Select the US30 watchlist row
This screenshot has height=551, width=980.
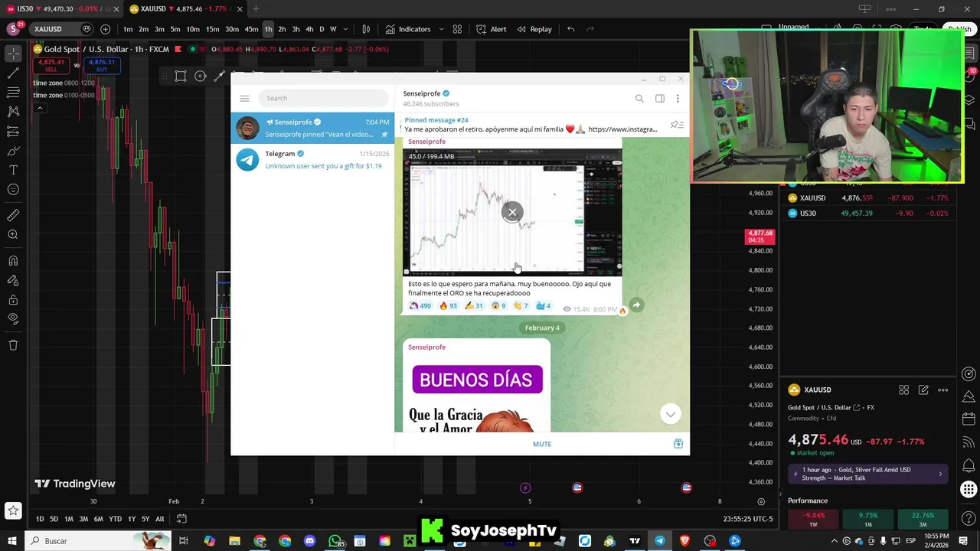click(x=868, y=214)
